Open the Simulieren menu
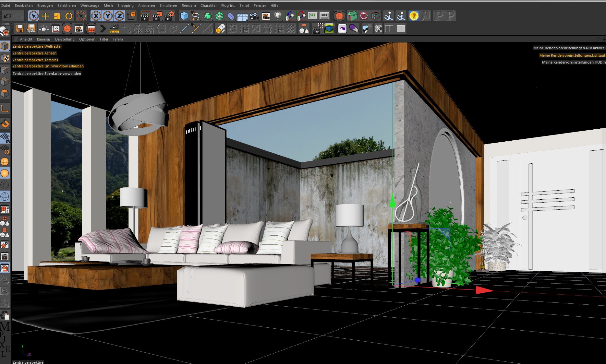 tap(168, 6)
